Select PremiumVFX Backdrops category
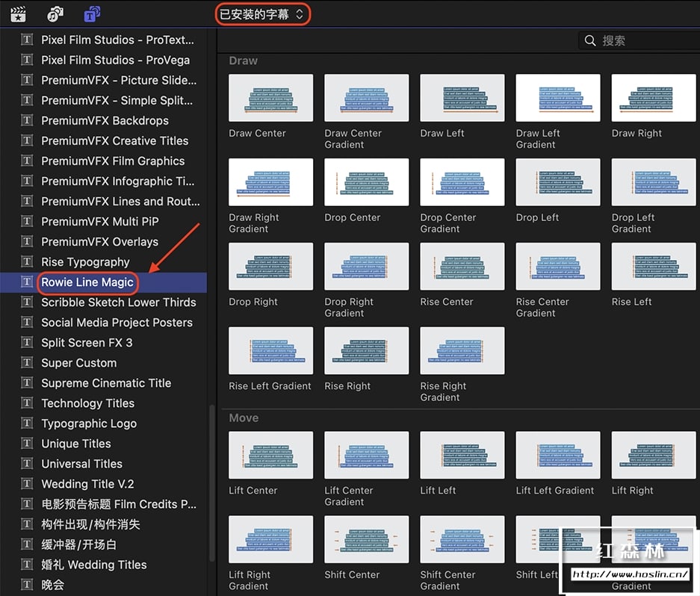The image size is (700, 596). pyautogui.click(x=104, y=120)
